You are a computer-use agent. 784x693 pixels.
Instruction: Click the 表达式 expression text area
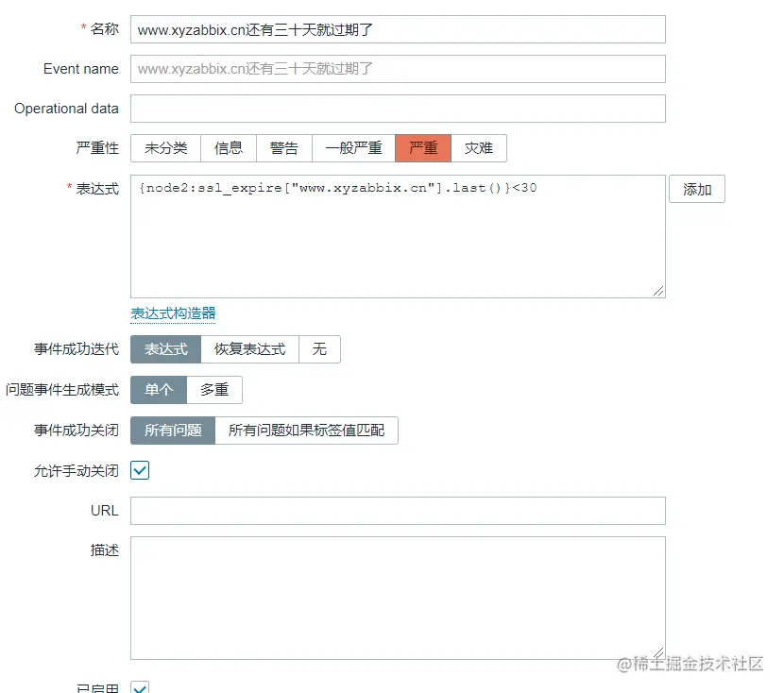point(398,236)
